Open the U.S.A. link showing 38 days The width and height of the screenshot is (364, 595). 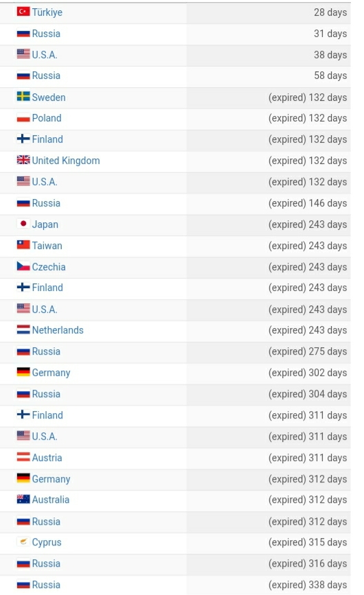(45, 55)
